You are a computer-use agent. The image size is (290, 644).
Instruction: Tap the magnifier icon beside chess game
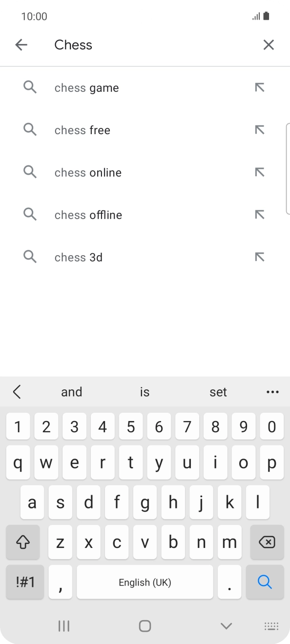tap(30, 87)
